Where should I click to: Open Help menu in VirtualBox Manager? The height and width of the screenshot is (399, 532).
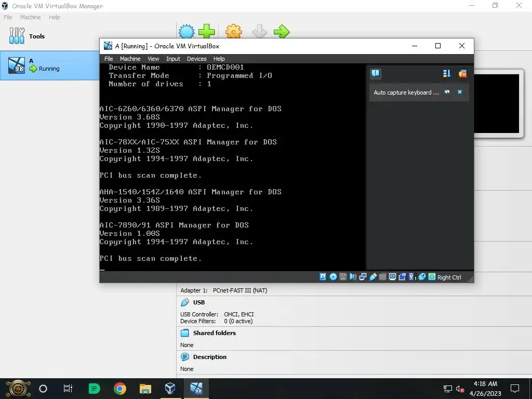point(54,17)
